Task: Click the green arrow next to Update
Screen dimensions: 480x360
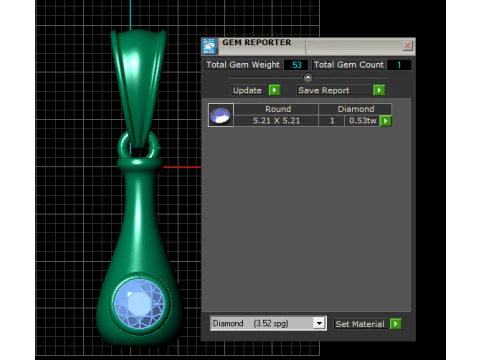Action: 274,90
